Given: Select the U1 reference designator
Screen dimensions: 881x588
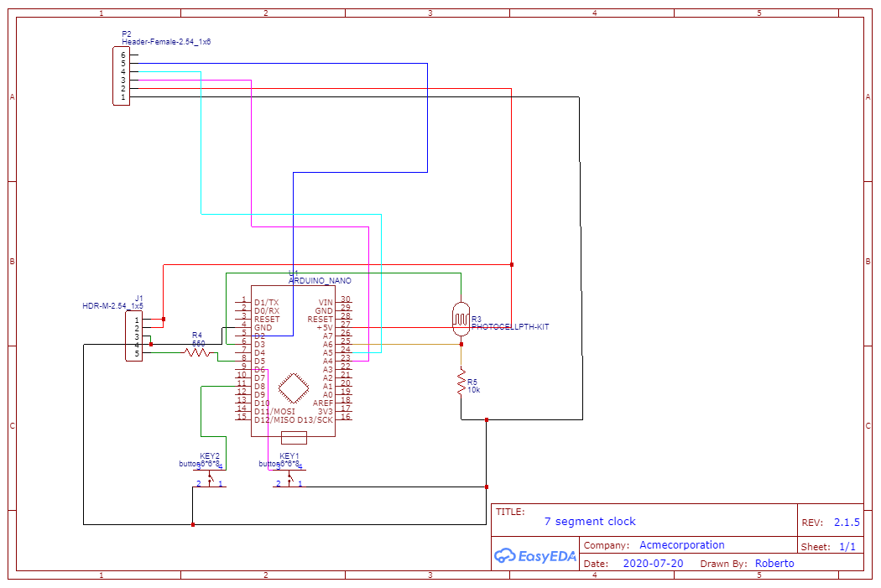Looking at the screenshot, I should click(294, 273).
